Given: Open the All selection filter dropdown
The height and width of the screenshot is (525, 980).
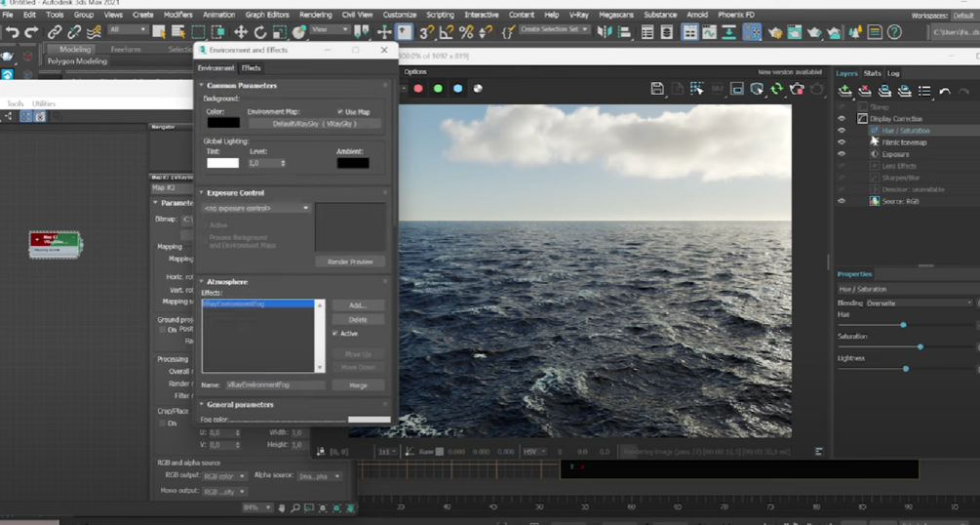Looking at the screenshot, I should pos(128,29).
